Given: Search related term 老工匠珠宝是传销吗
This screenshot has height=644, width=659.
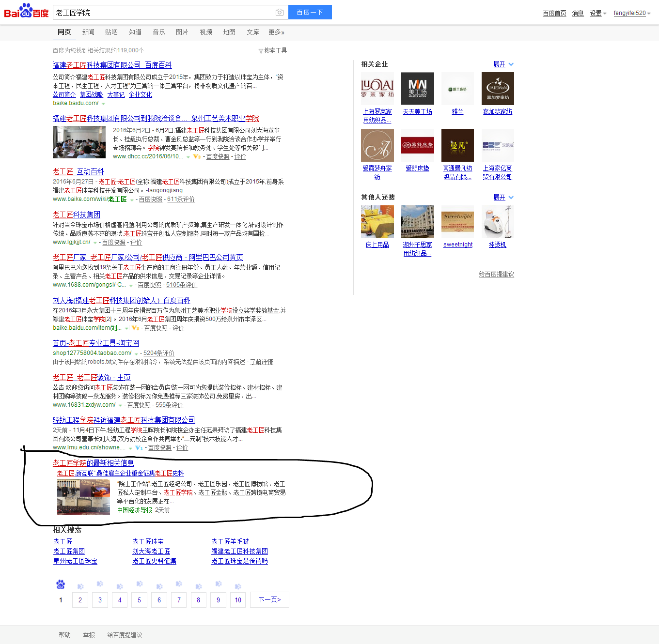Looking at the screenshot, I should [x=239, y=561].
